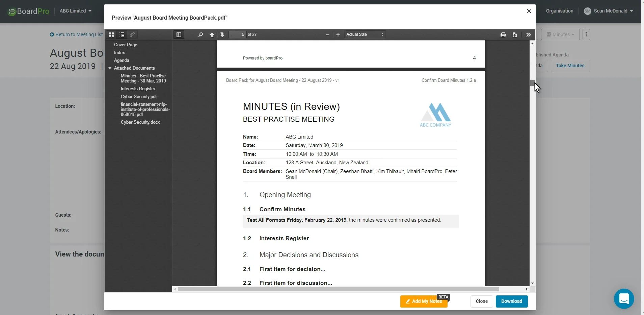Open the three-dot more options menu
Image resolution: width=644 pixels, height=315 pixels.
click(x=586, y=34)
